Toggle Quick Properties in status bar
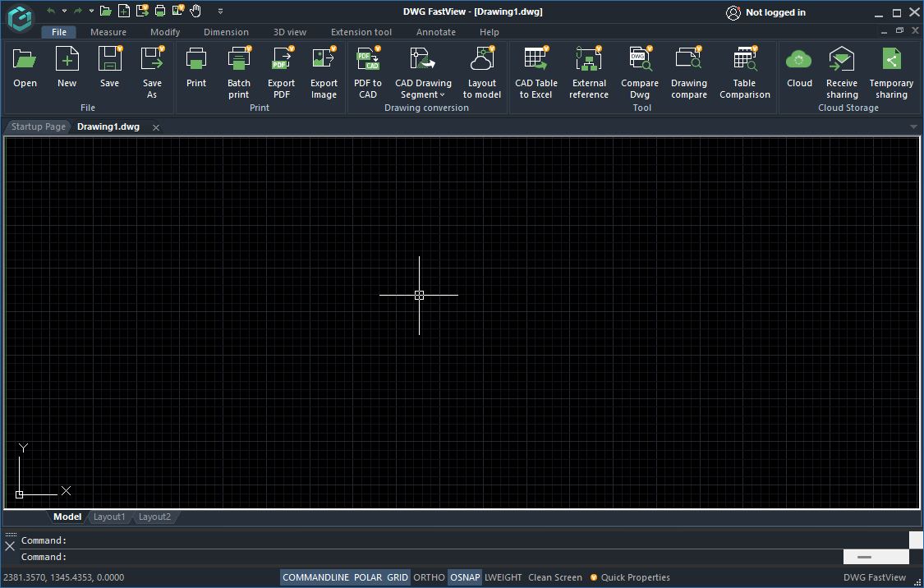Image resolution: width=924 pixels, height=588 pixels. tap(630, 577)
